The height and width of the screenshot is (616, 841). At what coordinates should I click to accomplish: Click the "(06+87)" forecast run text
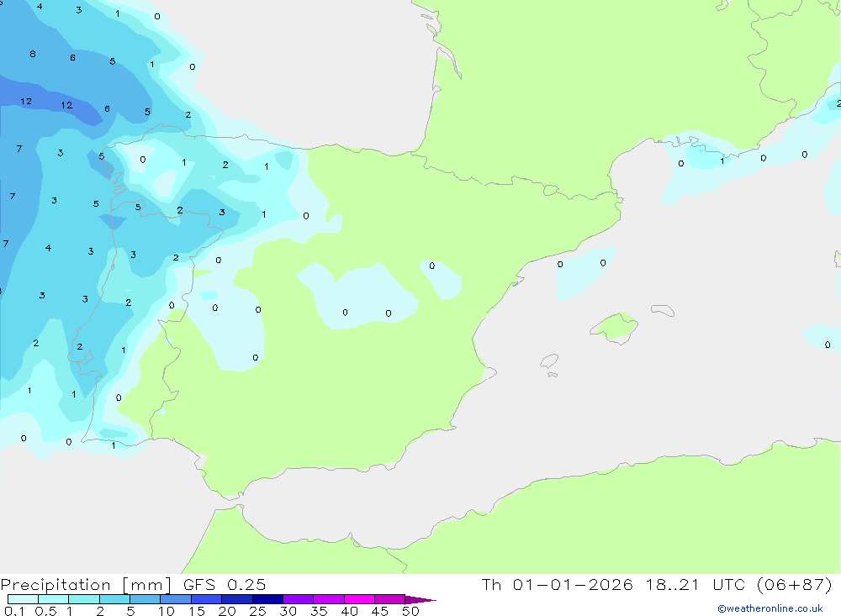coord(795,584)
